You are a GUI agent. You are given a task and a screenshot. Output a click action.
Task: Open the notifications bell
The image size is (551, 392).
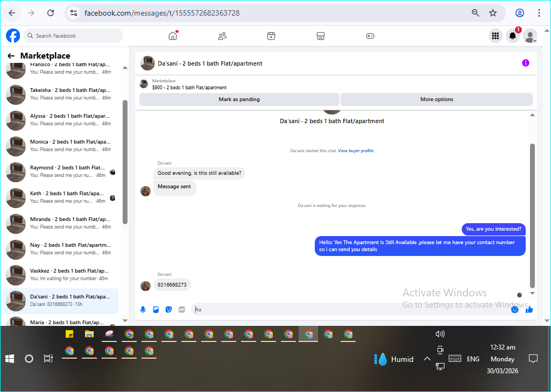tap(513, 36)
